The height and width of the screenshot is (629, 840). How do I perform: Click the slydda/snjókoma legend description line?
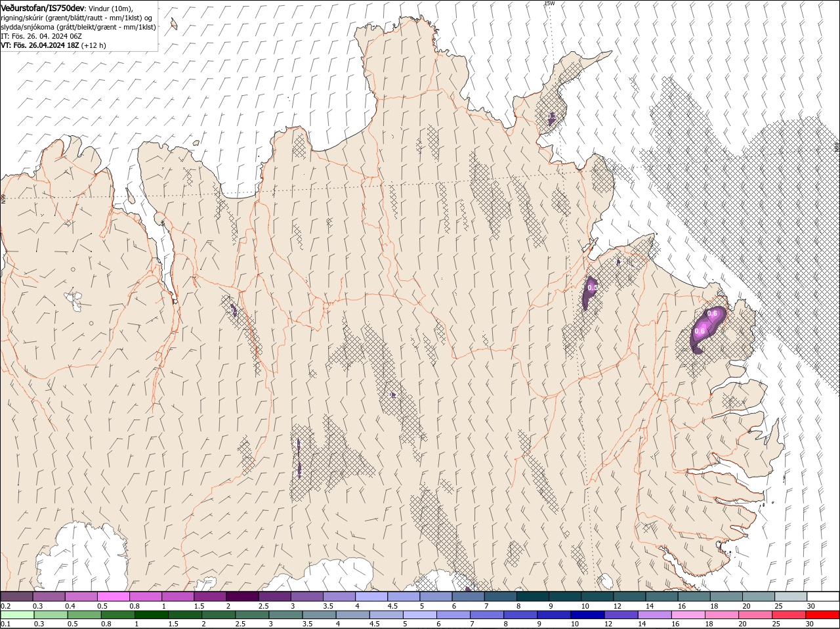click(x=78, y=27)
